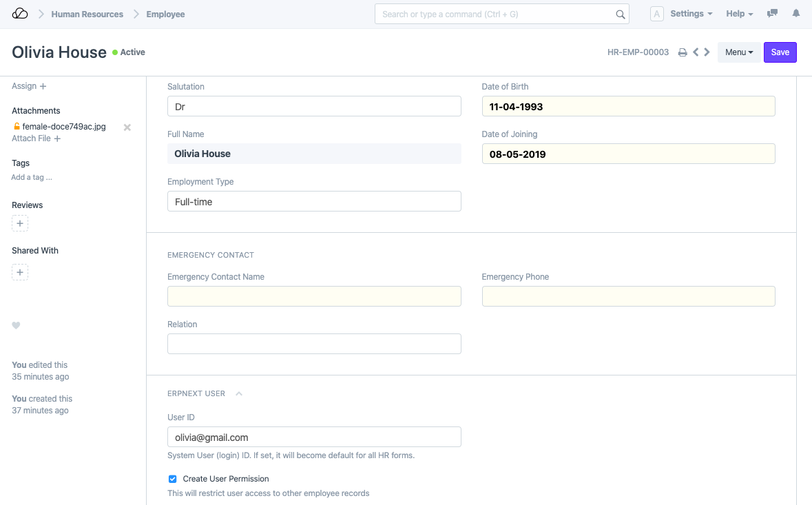Click the plus under Shared With

click(20, 273)
